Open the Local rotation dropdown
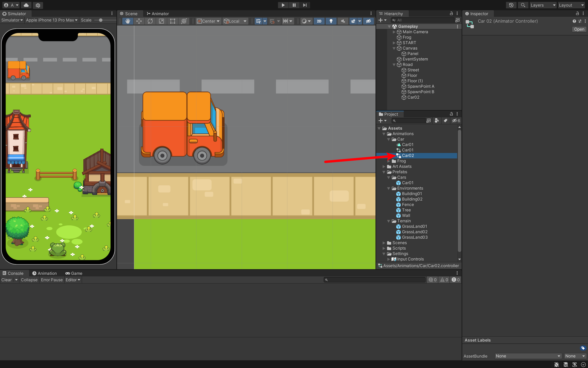588x368 pixels. tap(235, 21)
